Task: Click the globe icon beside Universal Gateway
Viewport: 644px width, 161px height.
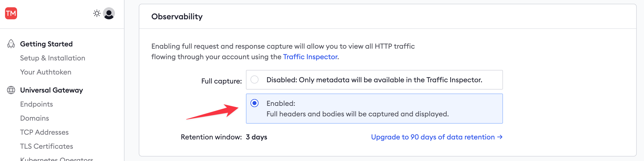Action: pos(11,90)
